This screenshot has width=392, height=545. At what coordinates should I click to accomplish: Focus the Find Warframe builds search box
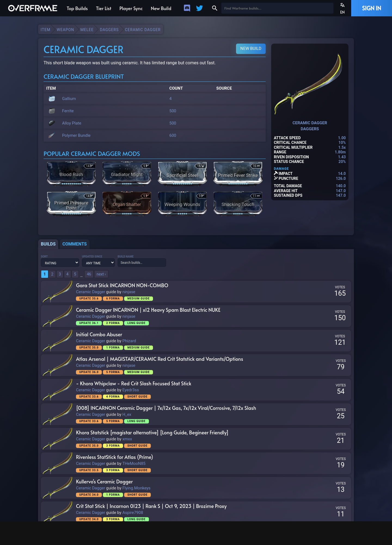[277, 8]
